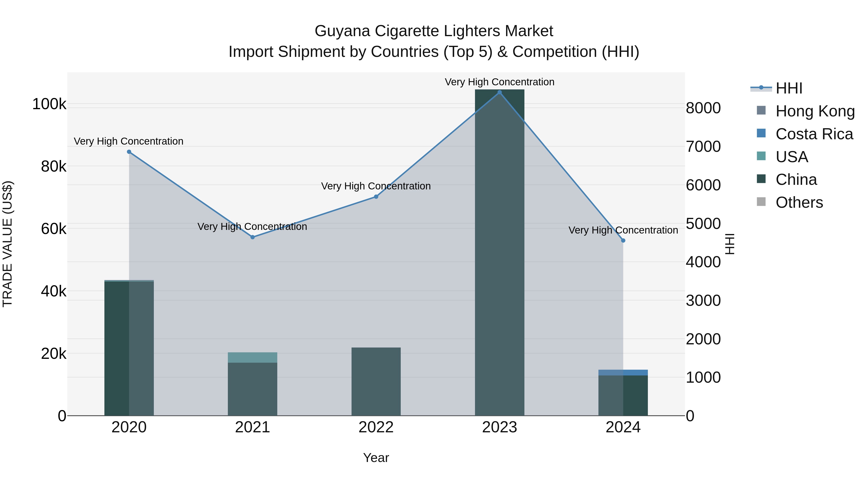Click the 80k left-axis tick label
This screenshot has width=868, height=488.
pyautogui.click(x=54, y=166)
